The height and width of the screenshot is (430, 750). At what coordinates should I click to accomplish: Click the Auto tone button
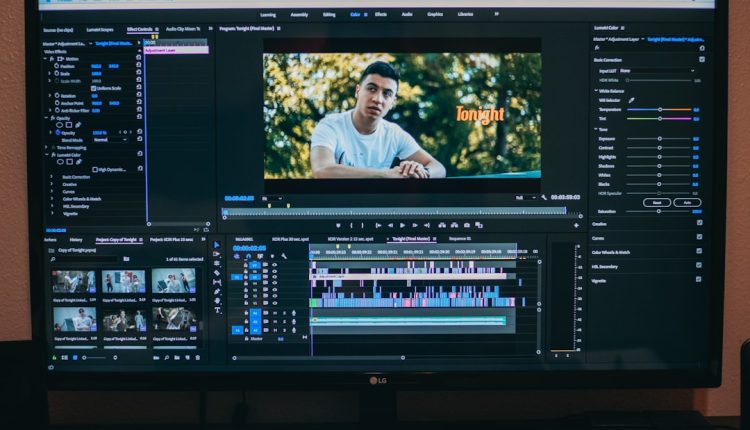pos(686,202)
